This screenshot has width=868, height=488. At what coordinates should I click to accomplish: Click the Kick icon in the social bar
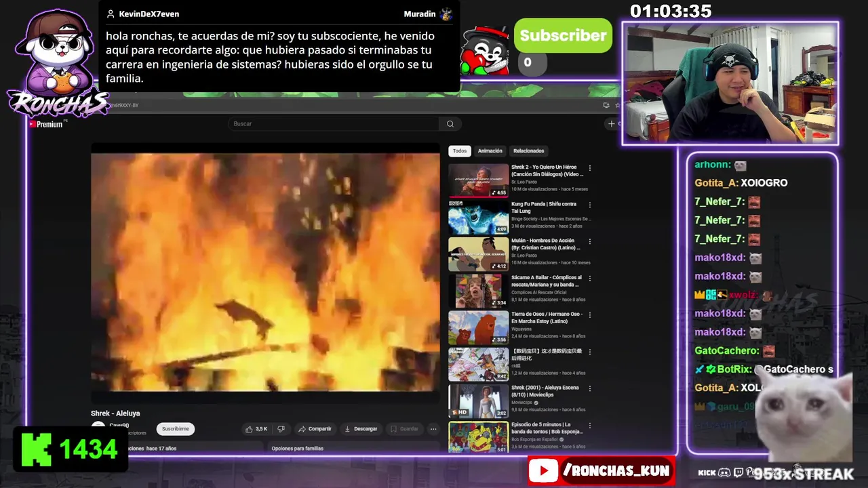pos(707,472)
